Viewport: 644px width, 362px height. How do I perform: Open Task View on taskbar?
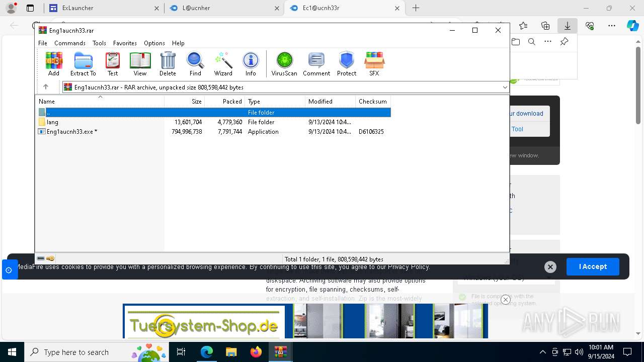coord(181,352)
